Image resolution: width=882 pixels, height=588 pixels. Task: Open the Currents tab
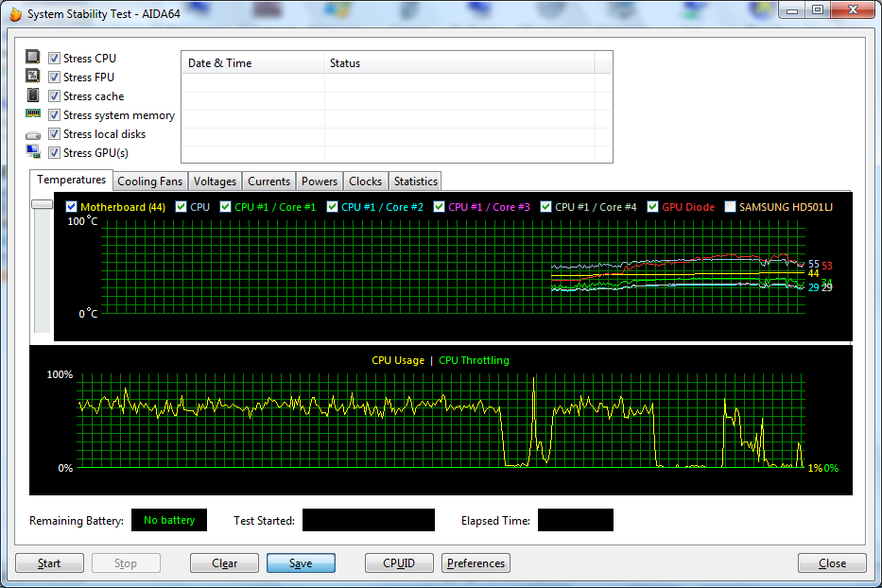tap(268, 182)
